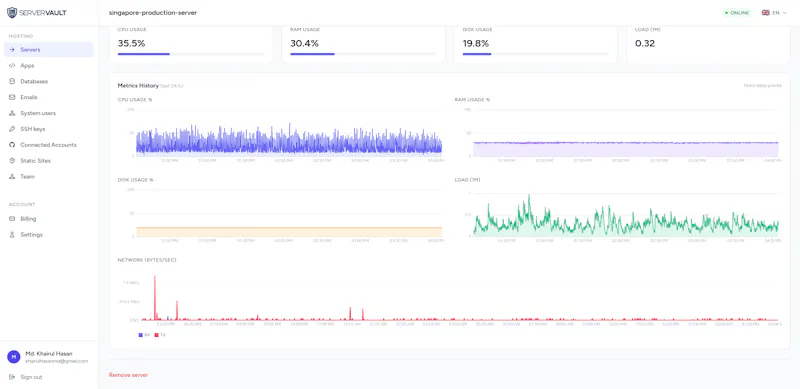Click the Sign out link
800x389 pixels.
[x=31, y=377]
